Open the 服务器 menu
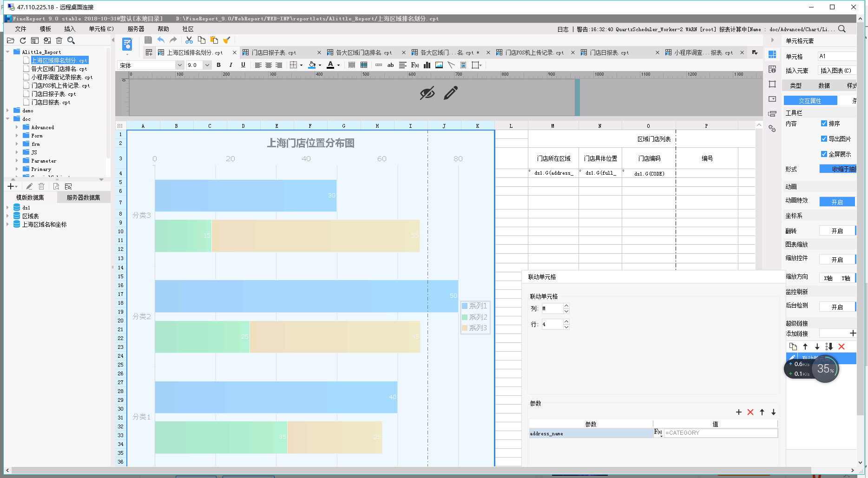This screenshot has width=868, height=478. click(x=136, y=29)
